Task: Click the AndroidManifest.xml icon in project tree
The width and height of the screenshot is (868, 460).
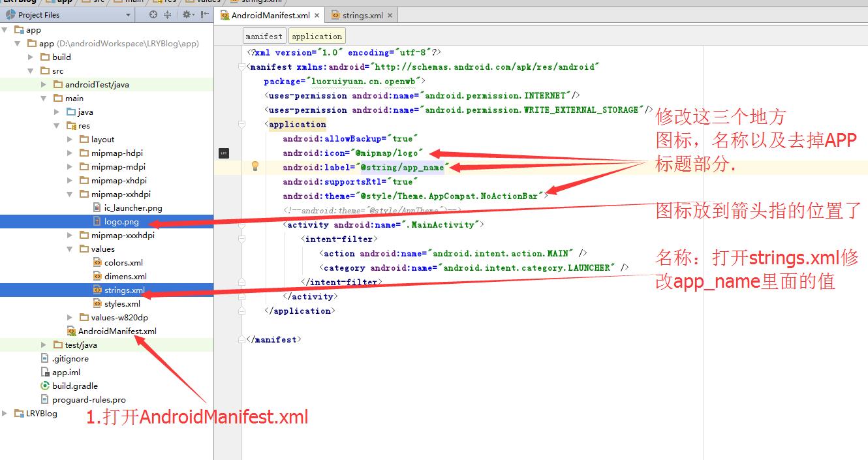Action: pyautogui.click(x=72, y=331)
